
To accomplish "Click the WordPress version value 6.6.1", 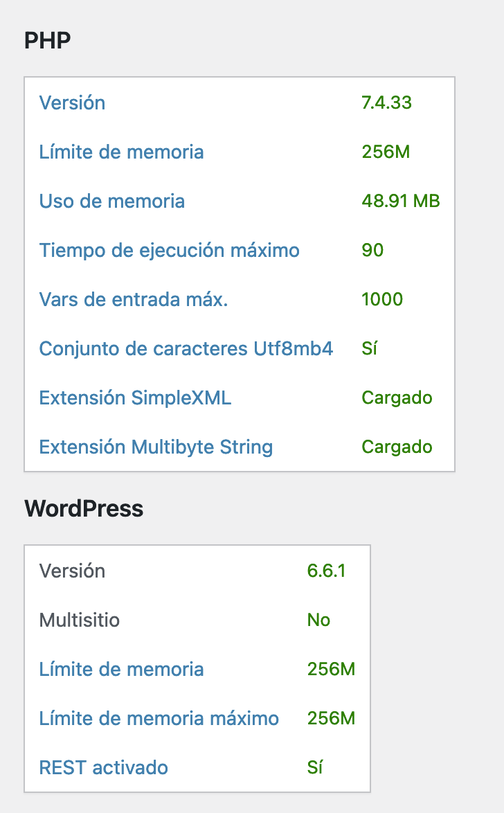I will pyautogui.click(x=326, y=571).
